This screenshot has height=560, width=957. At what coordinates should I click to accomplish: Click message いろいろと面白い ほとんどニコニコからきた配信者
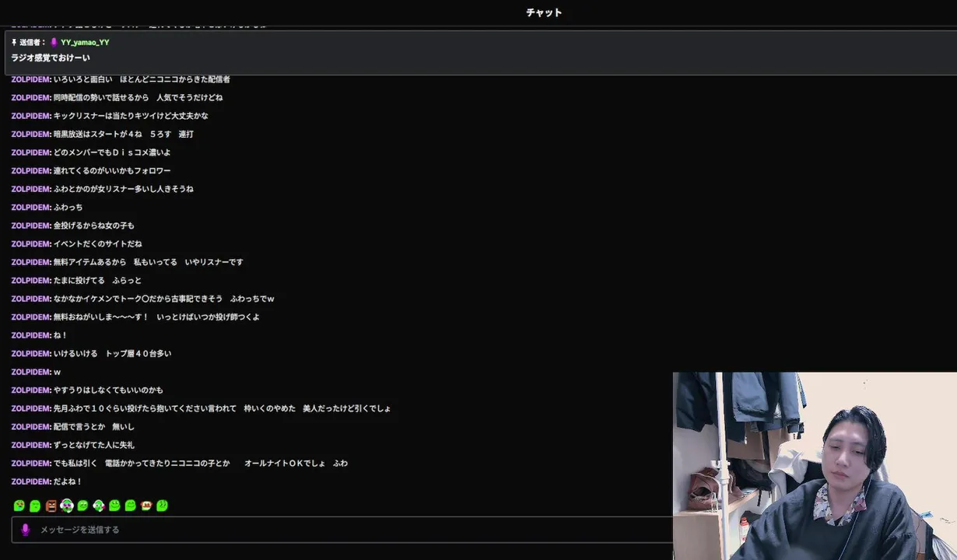point(142,79)
